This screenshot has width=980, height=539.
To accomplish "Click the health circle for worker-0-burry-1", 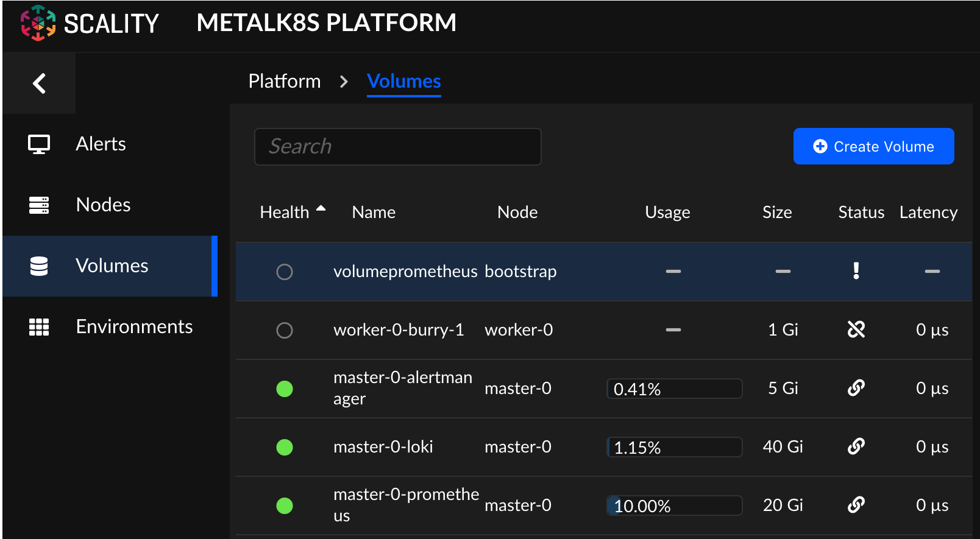I will click(x=285, y=330).
